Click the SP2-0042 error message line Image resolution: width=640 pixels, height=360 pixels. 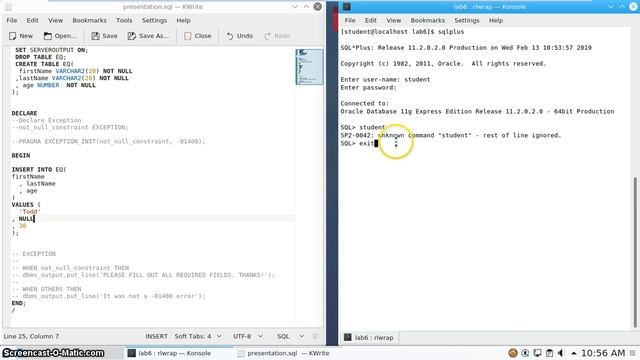[x=451, y=135]
